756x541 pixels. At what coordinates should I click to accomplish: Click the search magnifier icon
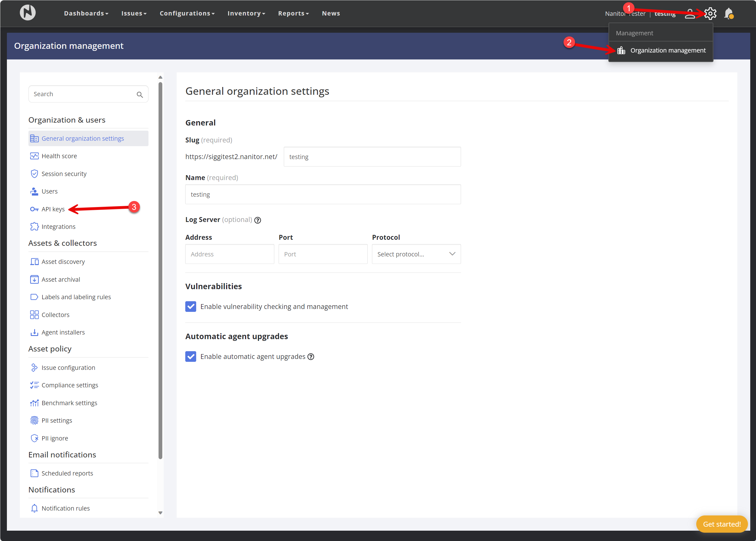(x=140, y=94)
